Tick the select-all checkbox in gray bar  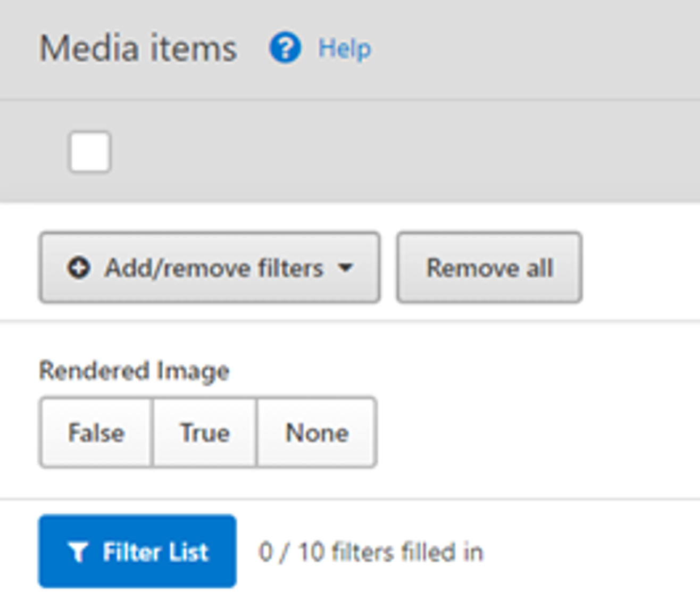click(x=90, y=152)
